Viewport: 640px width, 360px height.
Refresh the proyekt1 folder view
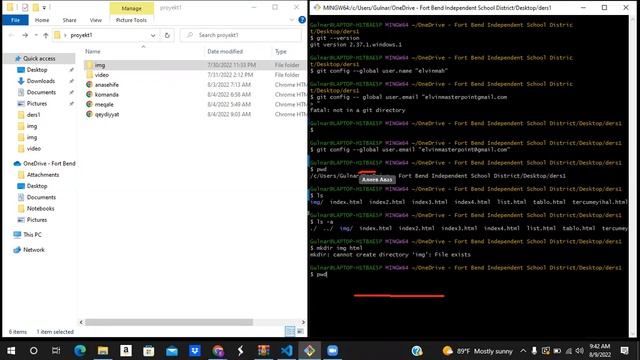pyautogui.click(x=167, y=36)
